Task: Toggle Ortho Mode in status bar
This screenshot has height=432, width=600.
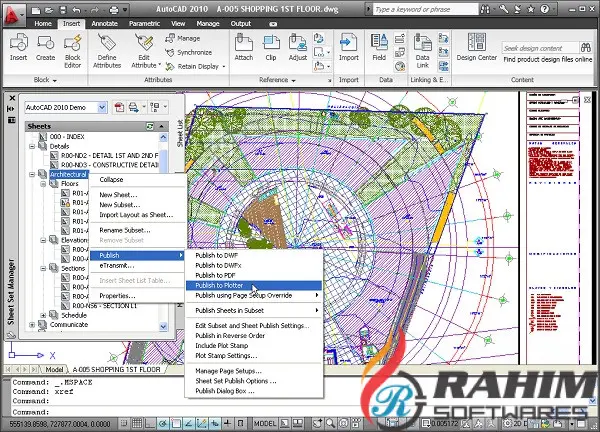Action: tap(150, 424)
